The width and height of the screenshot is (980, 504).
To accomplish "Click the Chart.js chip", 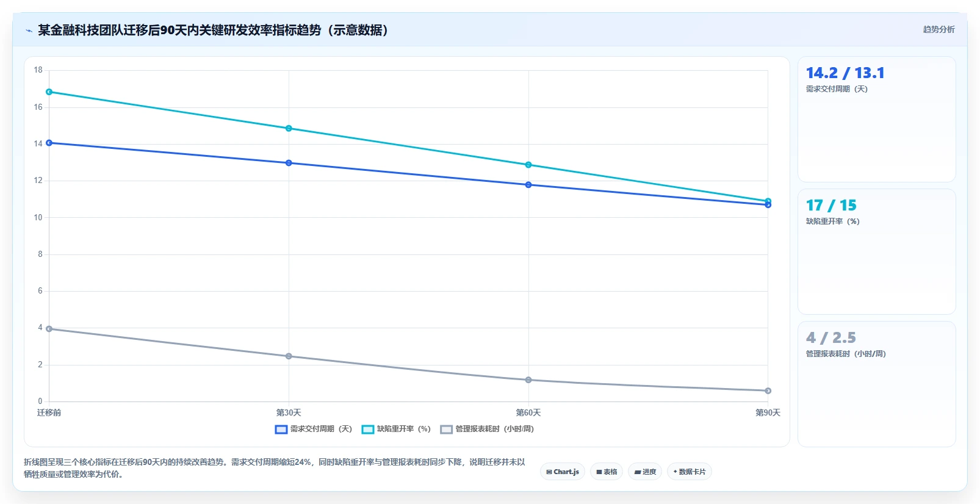I will tap(563, 472).
